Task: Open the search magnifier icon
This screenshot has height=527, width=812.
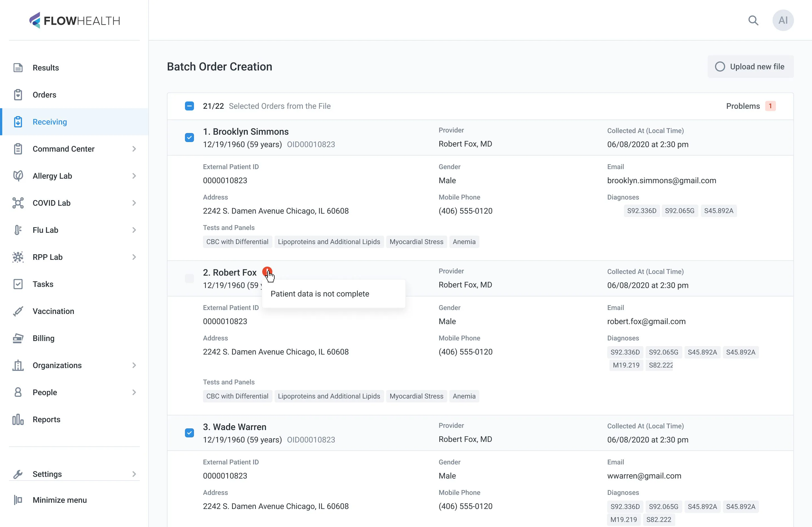Action: (753, 21)
